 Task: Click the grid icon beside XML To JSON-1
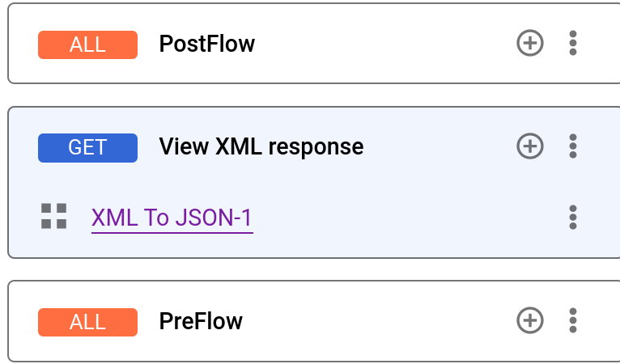[x=53, y=216]
